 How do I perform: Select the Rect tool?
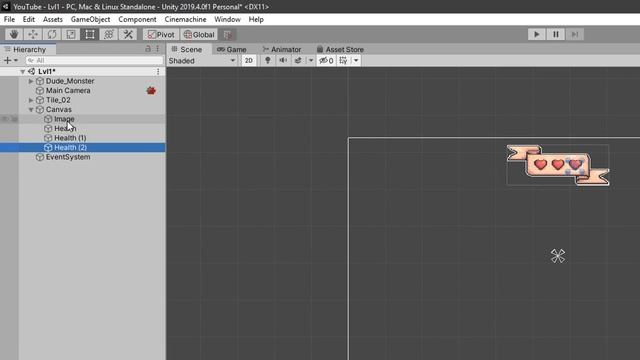point(89,34)
